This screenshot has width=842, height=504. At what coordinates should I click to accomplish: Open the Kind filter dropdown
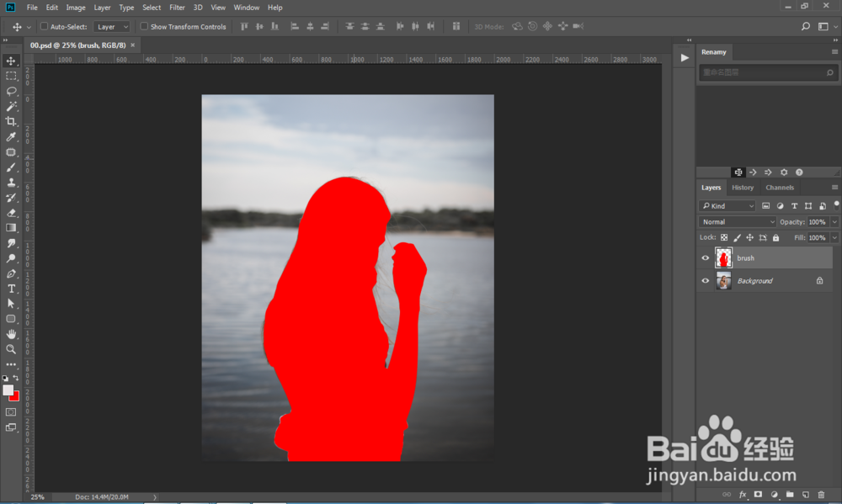(x=727, y=205)
